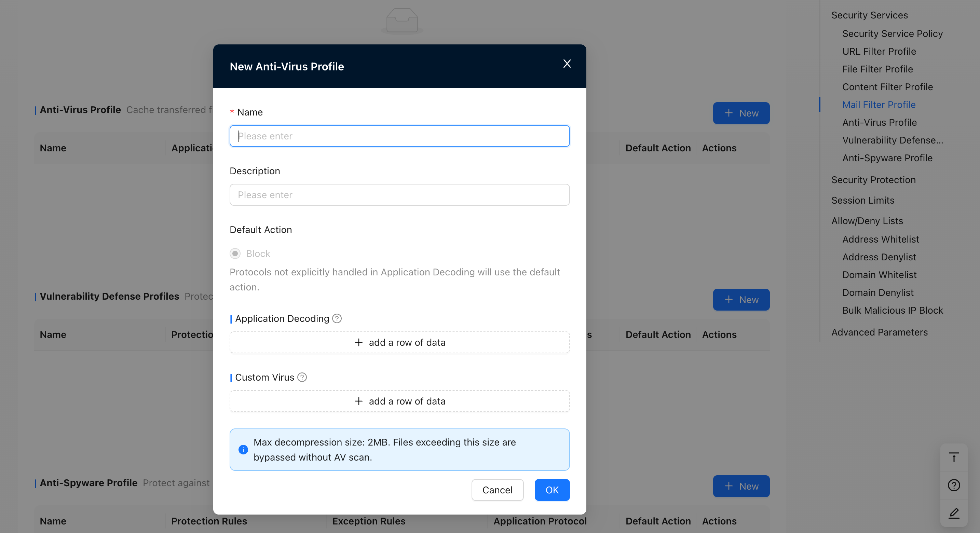Jump to Session Limits section
The image size is (980, 533).
coord(862,201)
